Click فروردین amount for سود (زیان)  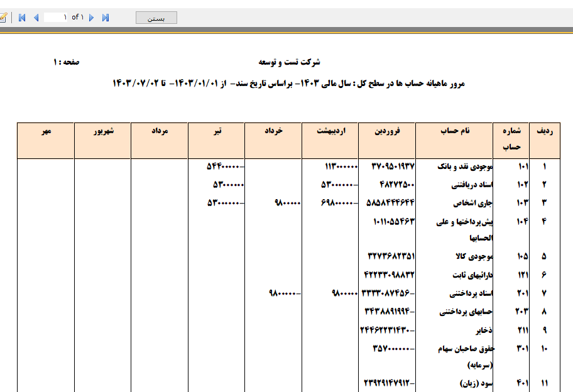pos(389,383)
